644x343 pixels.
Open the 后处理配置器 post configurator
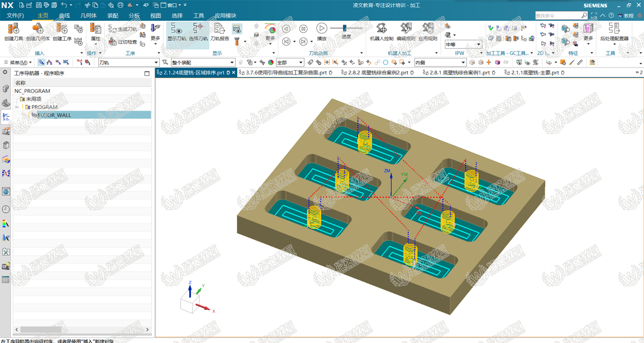click(614, 32)
